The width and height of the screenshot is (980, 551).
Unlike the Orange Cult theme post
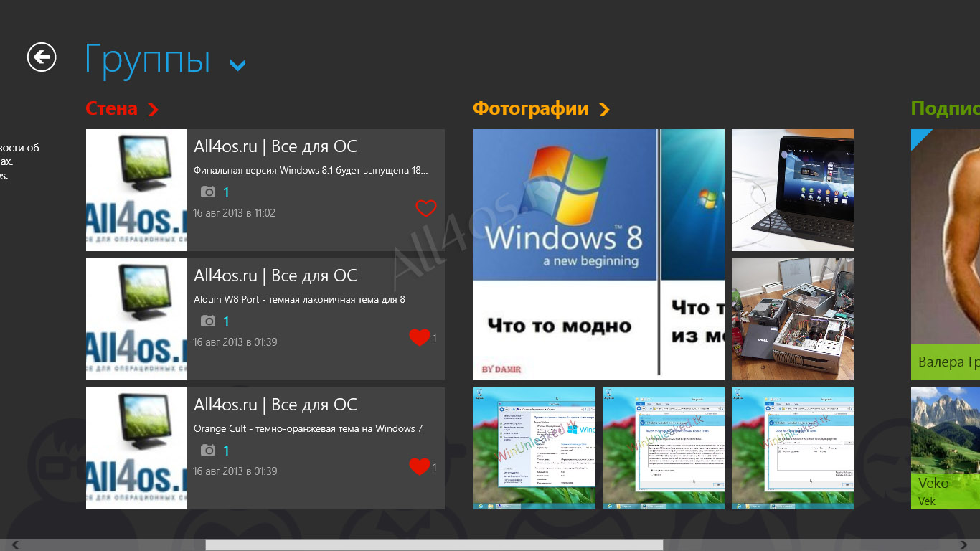coord(420,466)
